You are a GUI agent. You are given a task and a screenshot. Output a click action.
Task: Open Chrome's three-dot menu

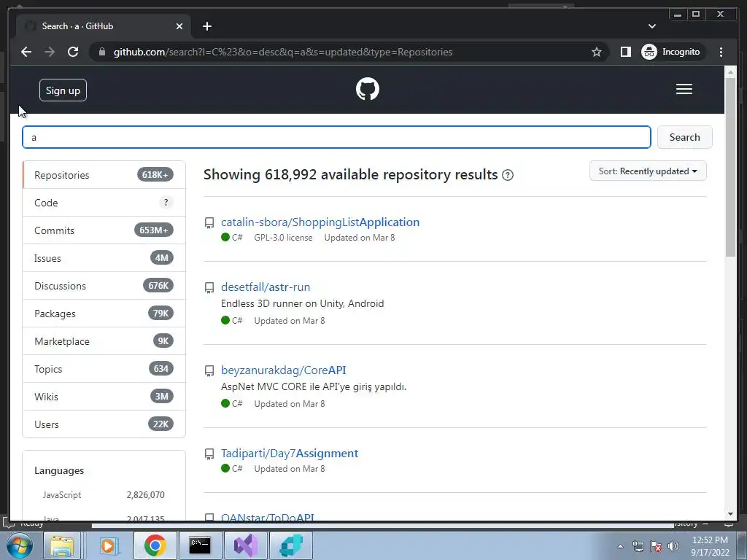(x=721, y=52)
